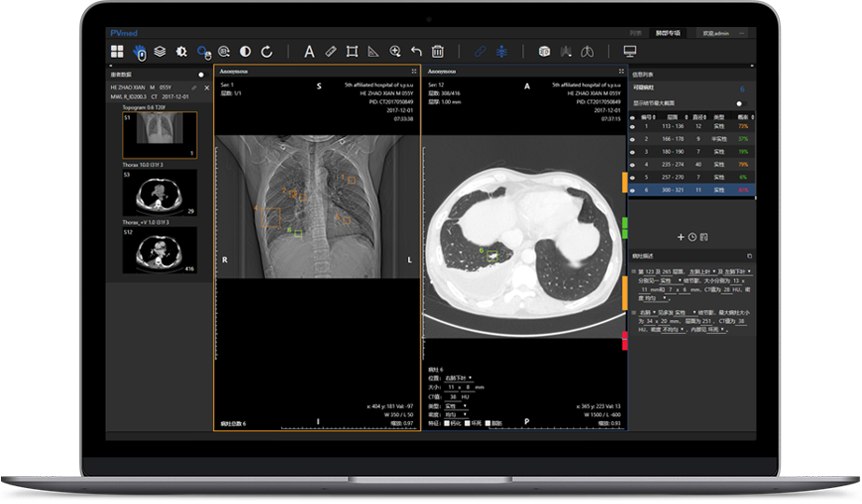Select the rectangle ROI tool

pos(352,51)
